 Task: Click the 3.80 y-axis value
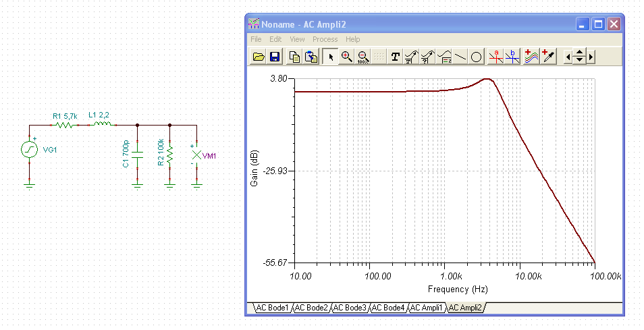coord(279,78)
